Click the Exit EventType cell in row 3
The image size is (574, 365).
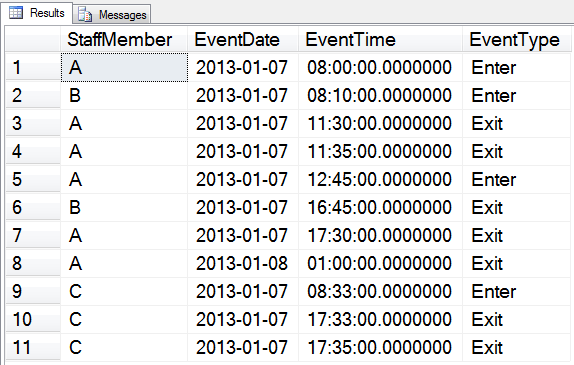click(x=518, y=123)
